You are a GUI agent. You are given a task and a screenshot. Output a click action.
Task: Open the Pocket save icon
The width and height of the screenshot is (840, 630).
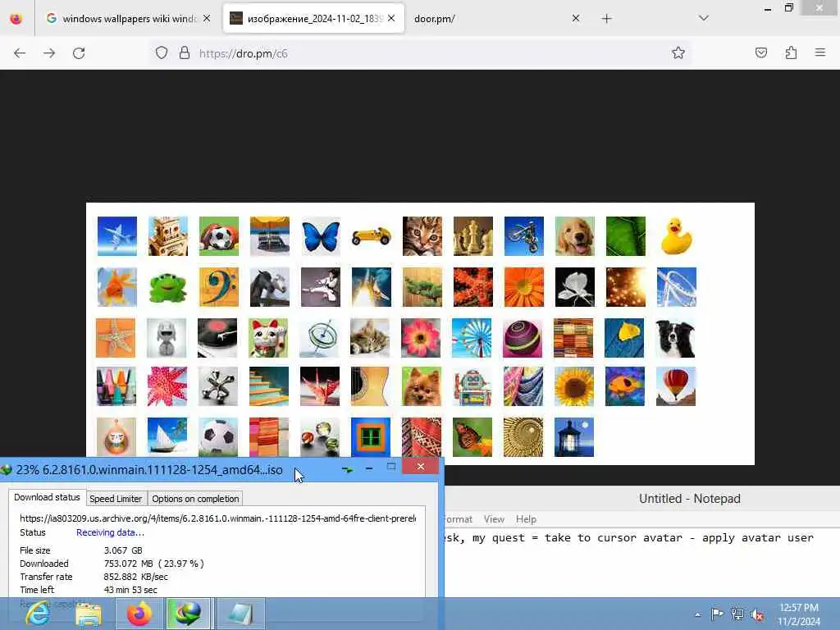[761, 52]
